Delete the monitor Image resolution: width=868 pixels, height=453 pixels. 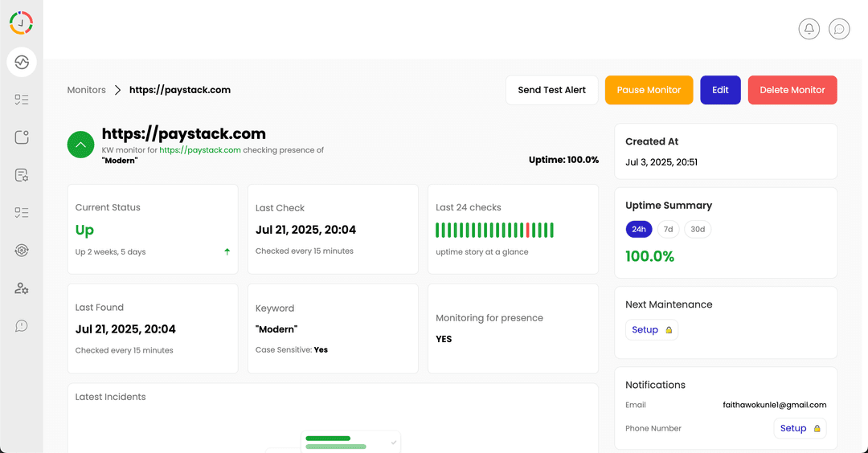pyautogui.click(x=792, y=90)
